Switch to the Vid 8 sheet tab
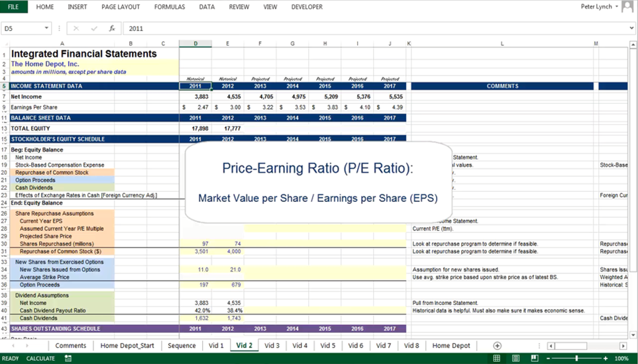Image resolution: width=638 pixels, height=364 pixels. click(x=411, y=345)
